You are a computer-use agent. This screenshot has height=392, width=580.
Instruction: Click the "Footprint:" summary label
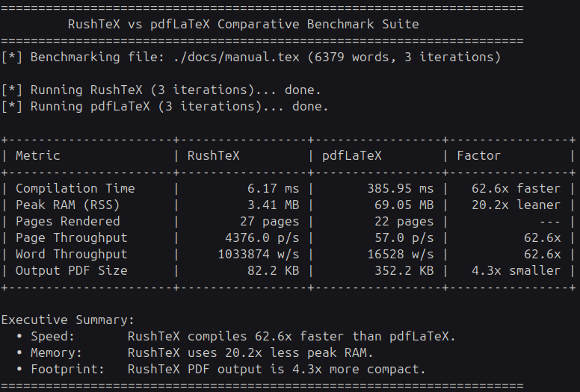point(68,369)
